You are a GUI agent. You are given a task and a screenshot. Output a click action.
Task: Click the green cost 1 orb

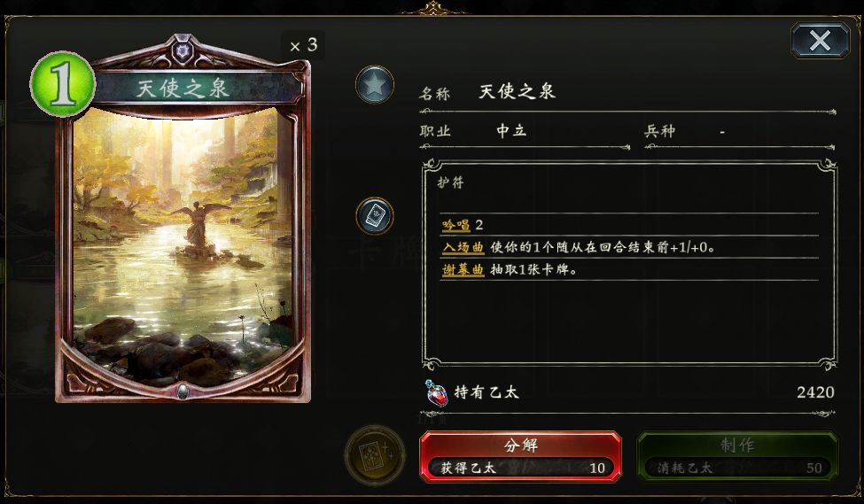click(62, 84)
